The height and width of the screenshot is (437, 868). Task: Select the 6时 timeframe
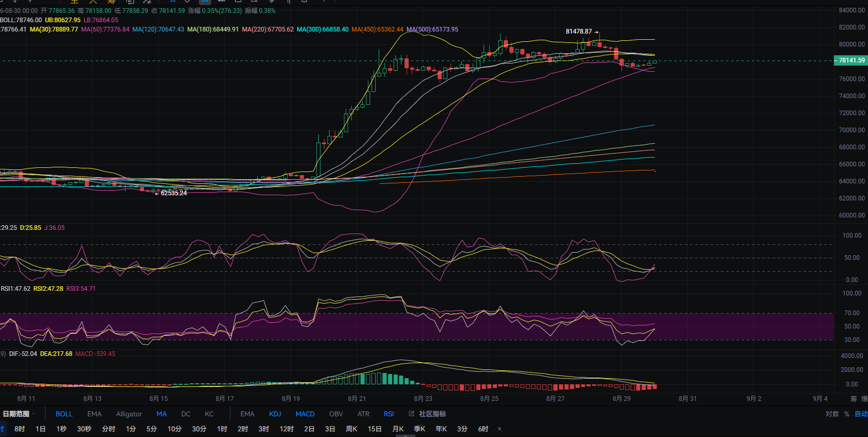(483, 429)
